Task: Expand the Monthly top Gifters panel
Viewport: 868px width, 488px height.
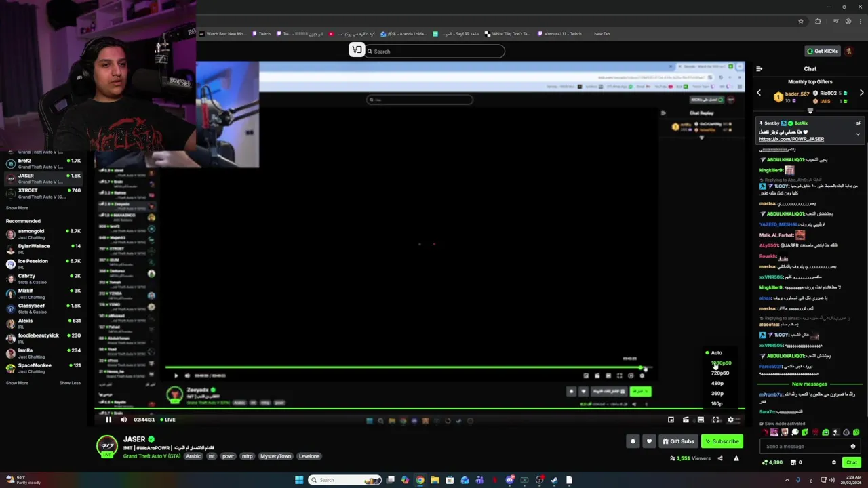Action: 810,111
